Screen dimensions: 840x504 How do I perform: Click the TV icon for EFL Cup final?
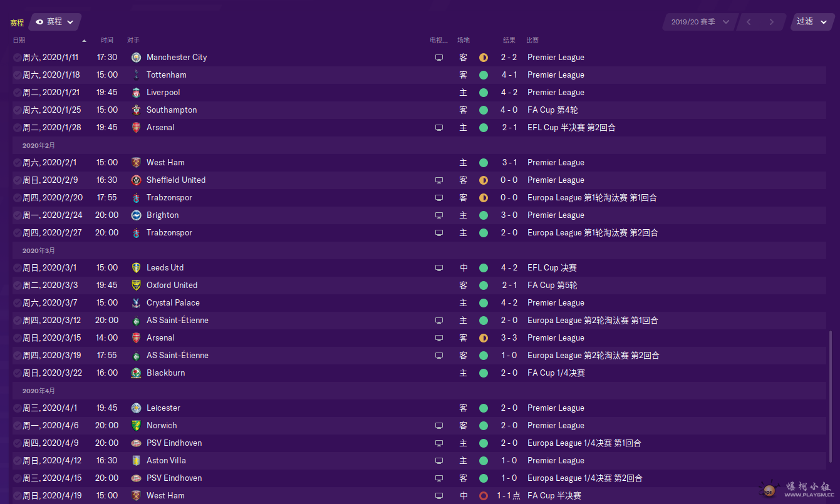tap(439, 267)
